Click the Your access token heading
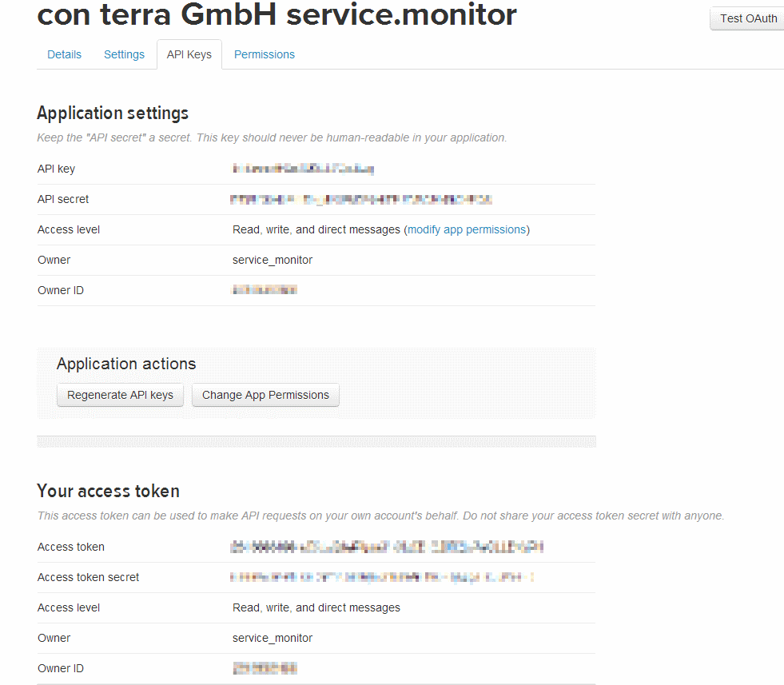This screenshot has height=685, width=784. point(108,491)
